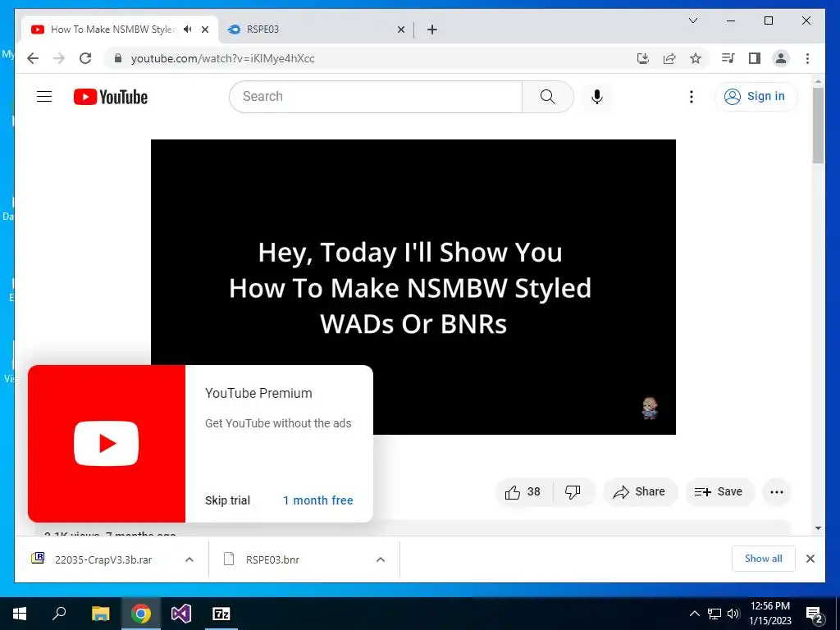Viewport: 840px width, 630px height.
Task: Open a new Chrome tab
Action: pos(432,30)
